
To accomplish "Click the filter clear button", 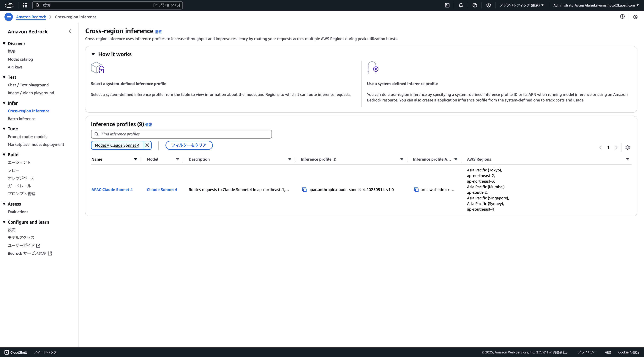I will (x=189, y=145).
